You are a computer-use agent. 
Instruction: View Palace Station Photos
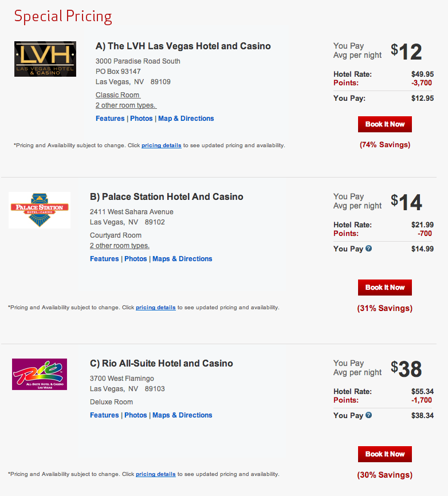(x=136, y=259)
